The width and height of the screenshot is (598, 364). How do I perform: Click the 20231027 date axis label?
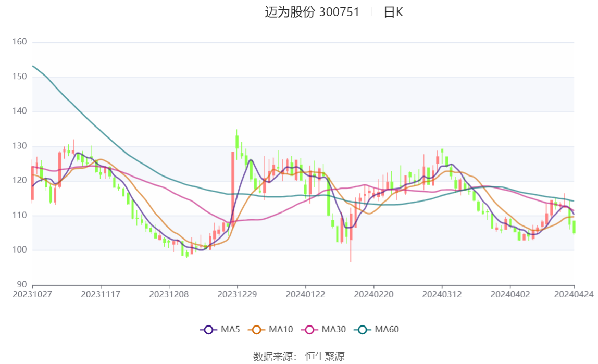click(x=32, y=295)
